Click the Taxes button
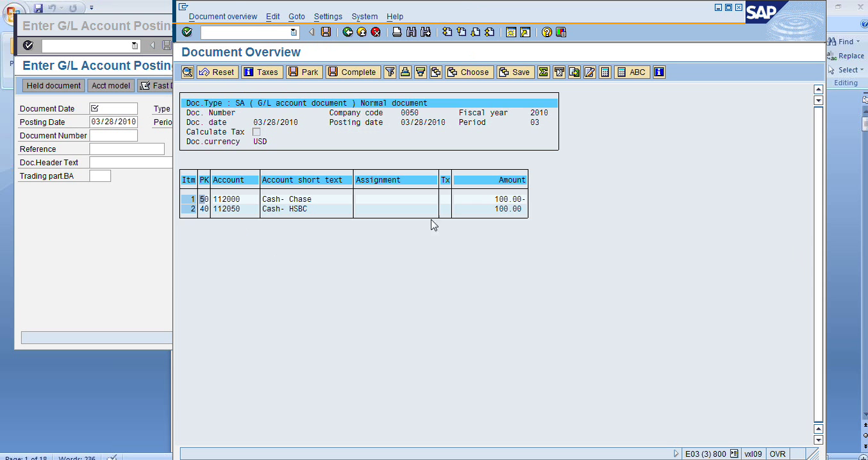 [262, 72]
